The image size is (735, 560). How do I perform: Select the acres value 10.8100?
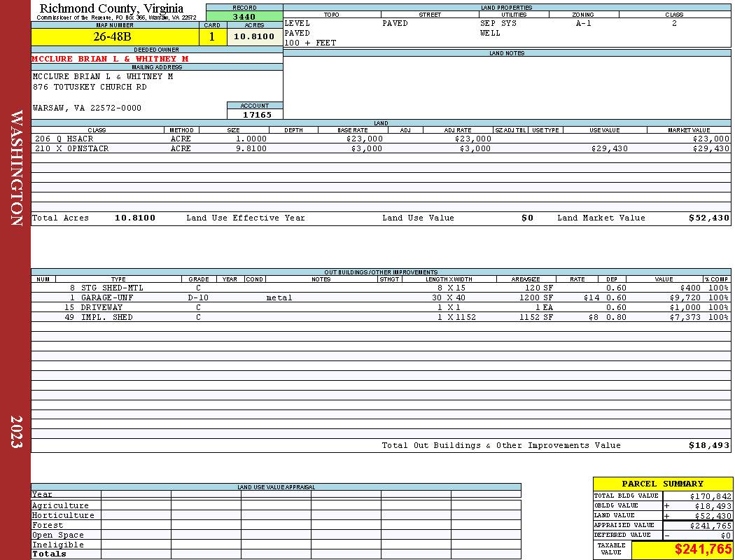point(255,36)
